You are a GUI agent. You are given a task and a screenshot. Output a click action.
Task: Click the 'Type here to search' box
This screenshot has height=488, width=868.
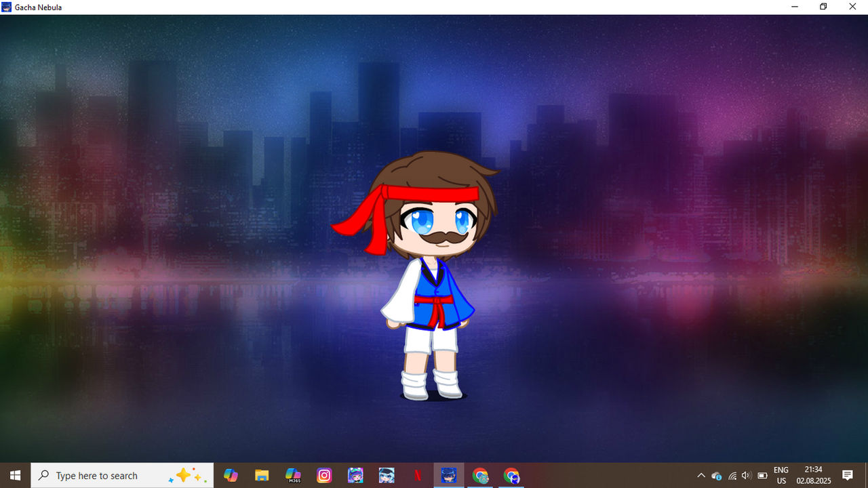(x=122, y=475)
